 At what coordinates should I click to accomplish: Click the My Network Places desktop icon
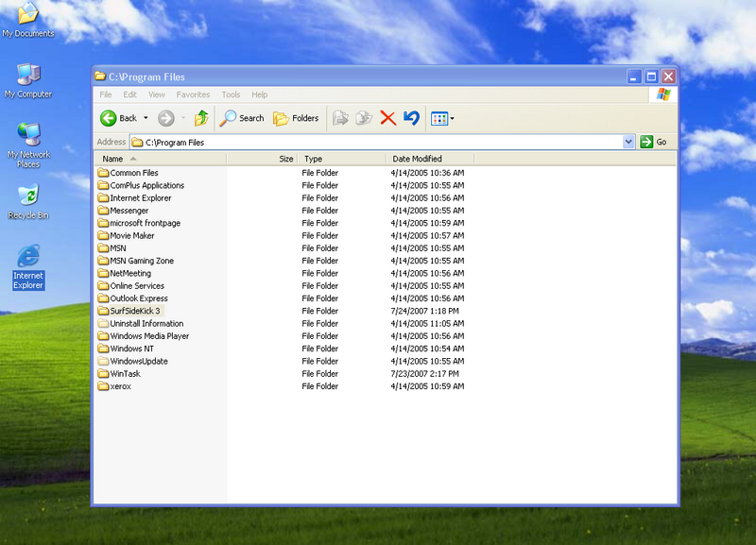(x=28, y=145)
